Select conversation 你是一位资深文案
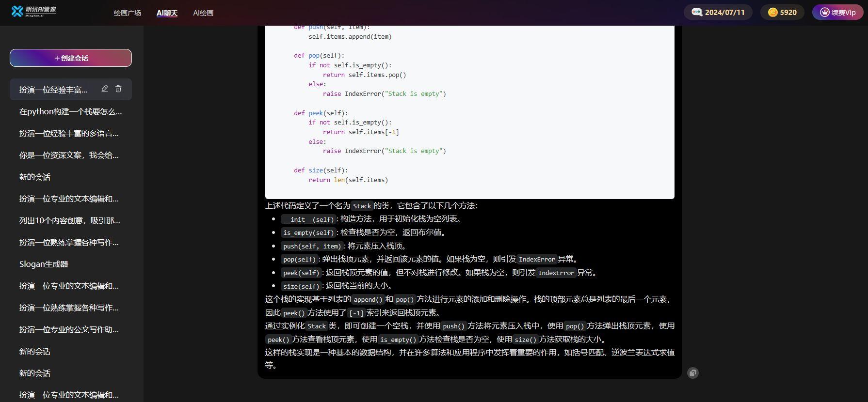This screenshot has height=402, width=868. (x=69, y=155)
